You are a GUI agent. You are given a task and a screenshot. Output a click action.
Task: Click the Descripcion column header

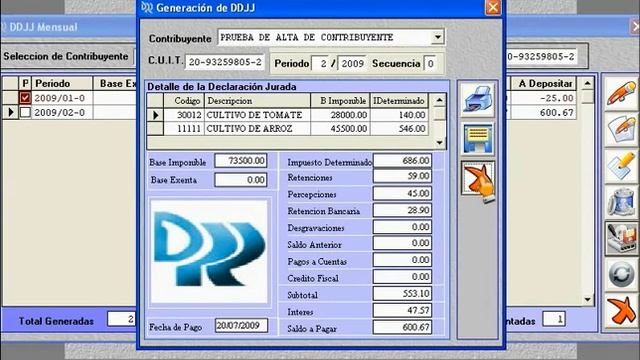[x=257, y=101]
